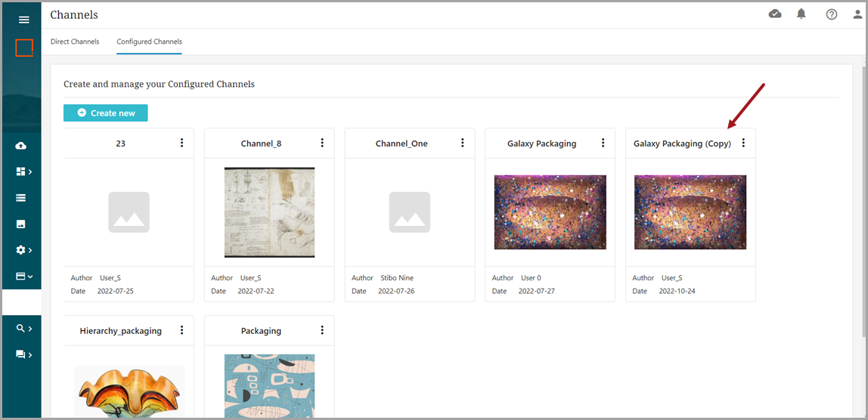Viewport: 868px width, 420px height.
Task: Open the image assets sidebar icon
Action: coord(21,224)
